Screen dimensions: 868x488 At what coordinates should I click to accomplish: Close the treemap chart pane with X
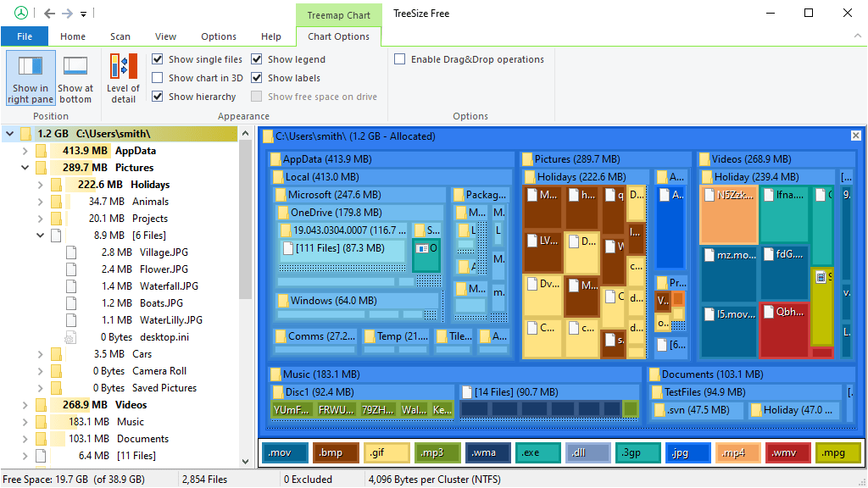tap(856, 136)
